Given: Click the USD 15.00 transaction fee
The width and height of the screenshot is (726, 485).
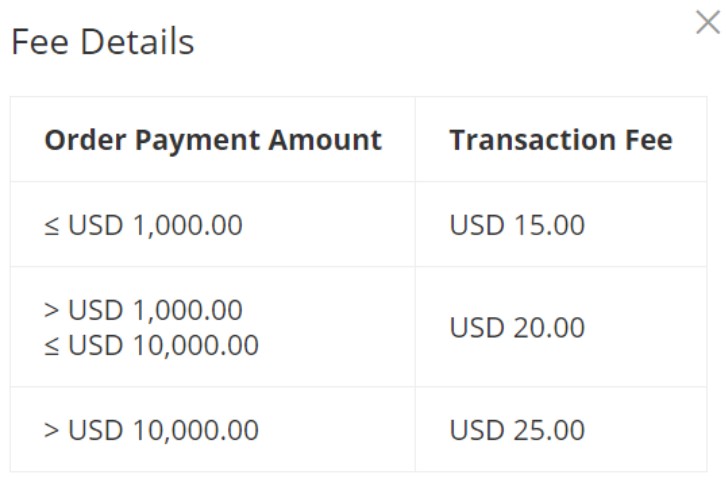Looking at the screenshot, I should point(517,225).
